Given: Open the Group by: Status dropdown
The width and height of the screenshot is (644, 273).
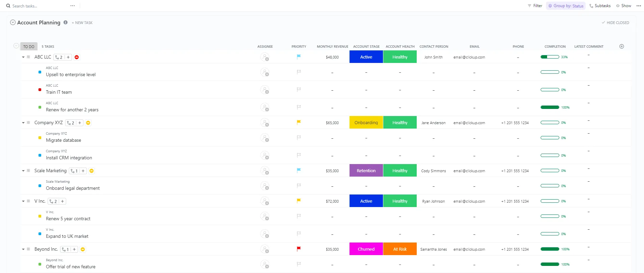Looking at the screenshot, I should point(566,6).
